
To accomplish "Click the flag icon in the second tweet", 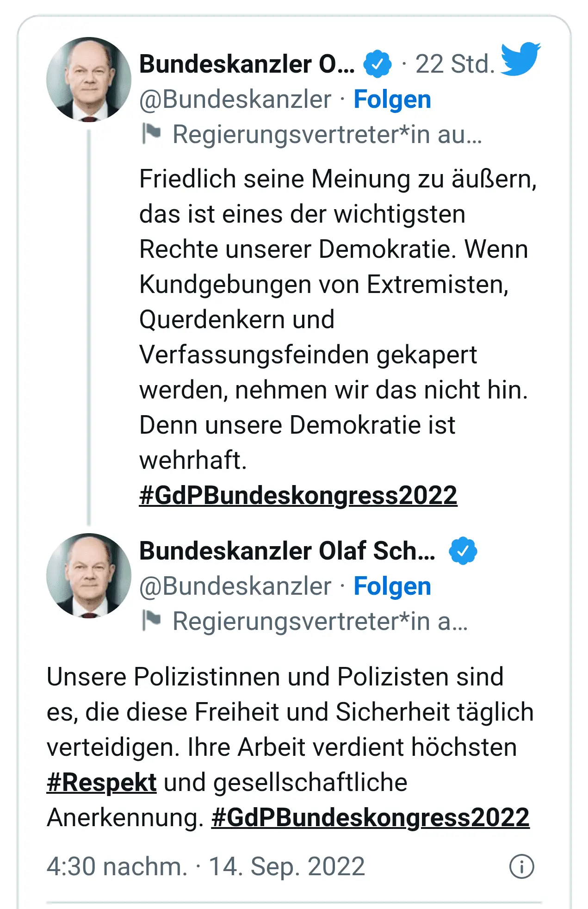I will coord(151,621).
